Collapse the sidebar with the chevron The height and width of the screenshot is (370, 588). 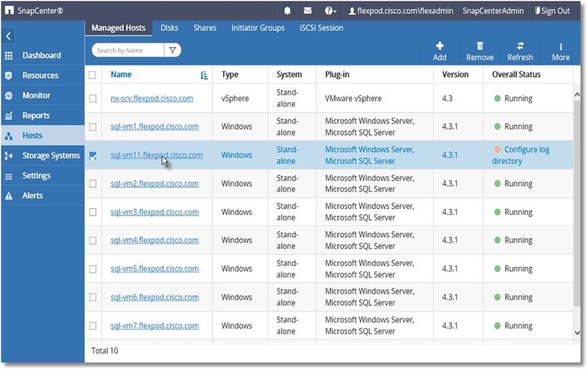tap(9, 36)
